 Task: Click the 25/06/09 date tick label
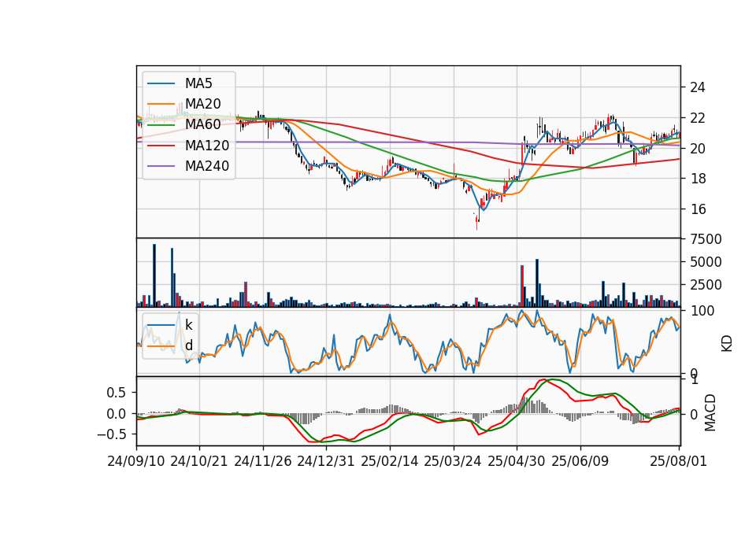click(580, 461)
